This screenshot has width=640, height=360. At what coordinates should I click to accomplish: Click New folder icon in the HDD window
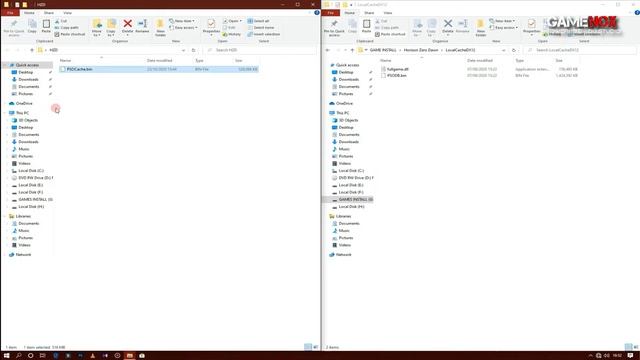tap(160, 27)
